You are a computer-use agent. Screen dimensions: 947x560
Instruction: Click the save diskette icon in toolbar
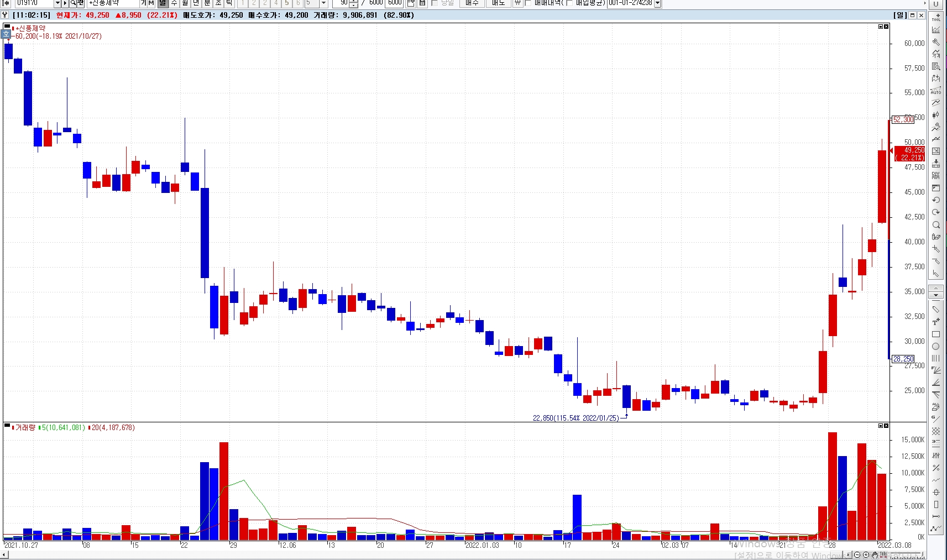tap(422, 3)
